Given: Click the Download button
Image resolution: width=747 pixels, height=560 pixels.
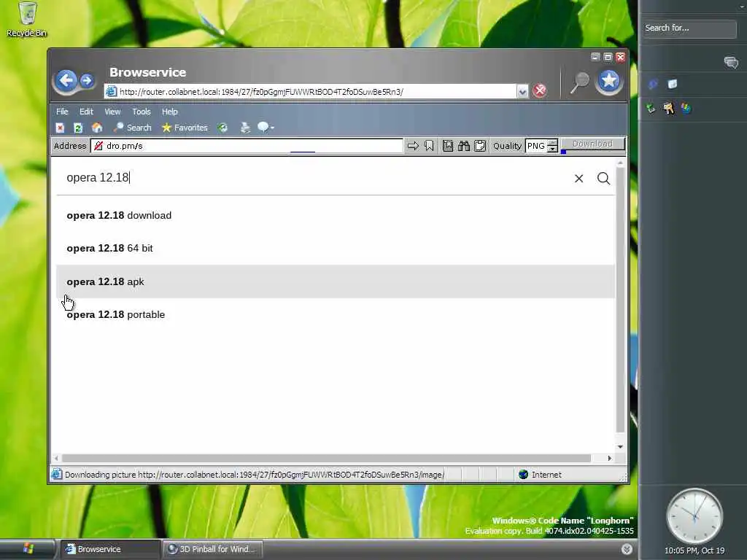Looking at the screenshot, I should (x=592, y=144).
